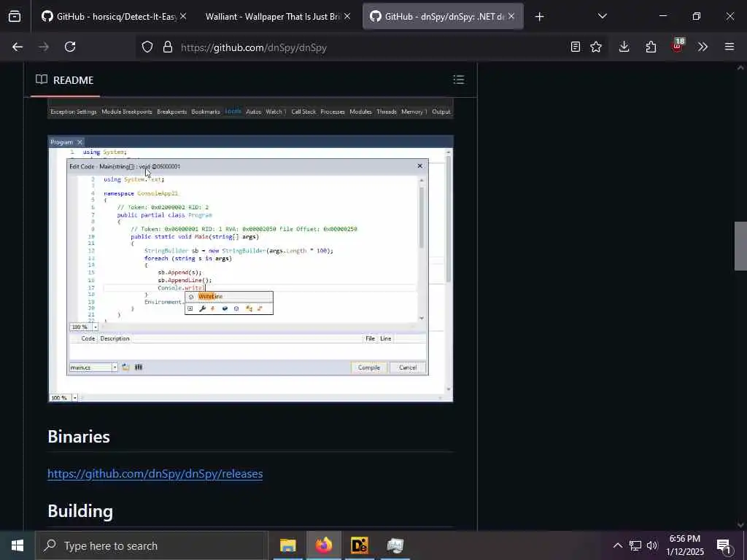Open a new browser tab
The image size is (747, 560).
click(x=539, y=17)
